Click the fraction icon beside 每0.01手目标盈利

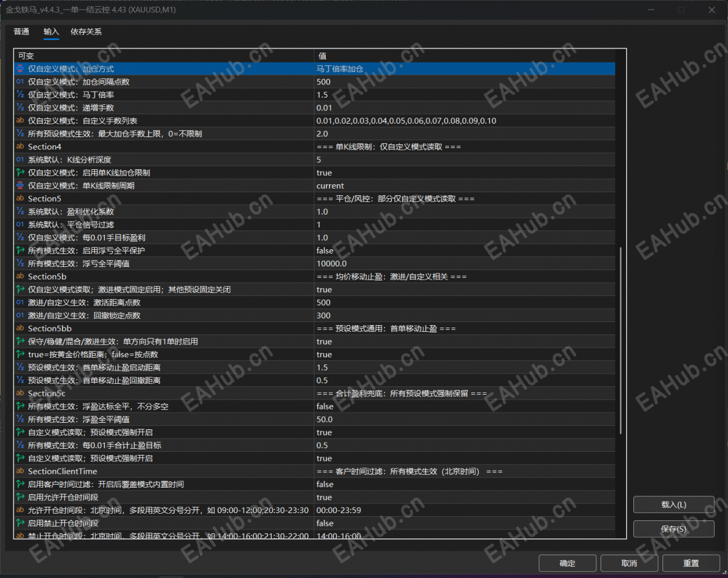click(x=20, y=238)
